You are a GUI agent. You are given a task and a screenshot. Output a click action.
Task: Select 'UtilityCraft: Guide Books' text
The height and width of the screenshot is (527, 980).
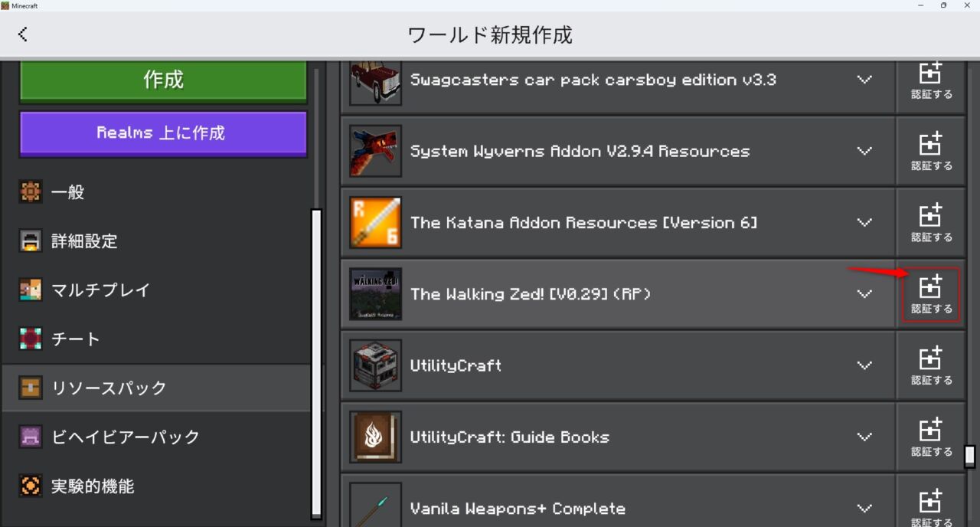[510, 437]
